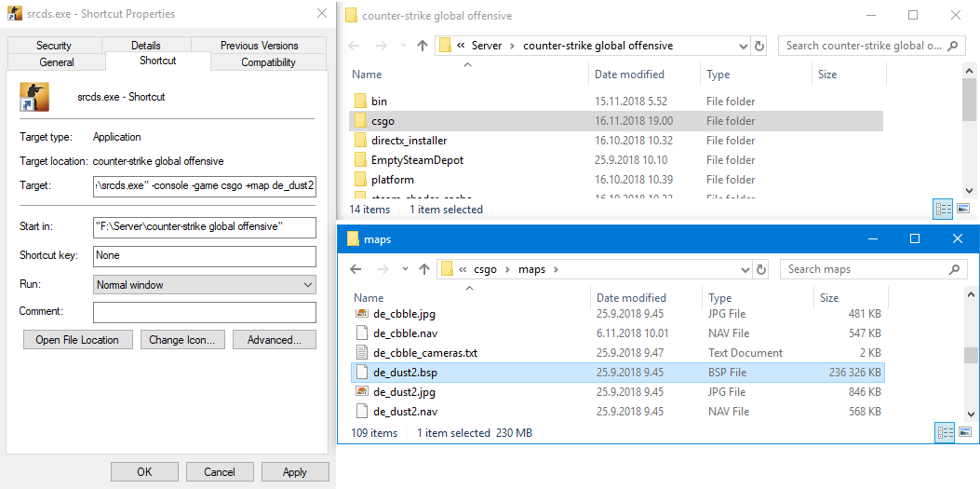The height and width of the screenshot is (489, 980).
Task: Expand address history in counter-strike global offensive window
Action: (x=743, y=46)
